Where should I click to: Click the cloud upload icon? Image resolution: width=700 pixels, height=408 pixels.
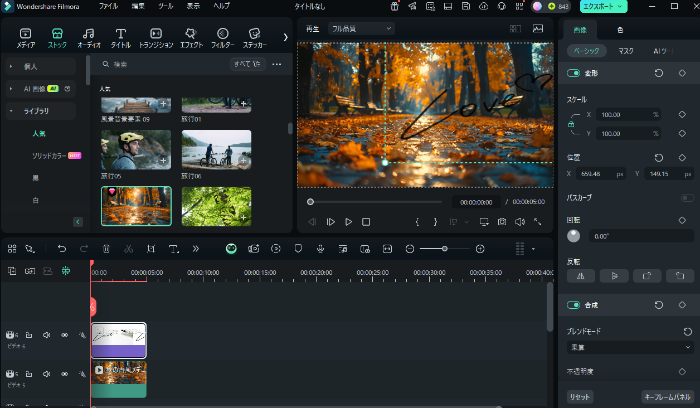(x=483, y=6)
